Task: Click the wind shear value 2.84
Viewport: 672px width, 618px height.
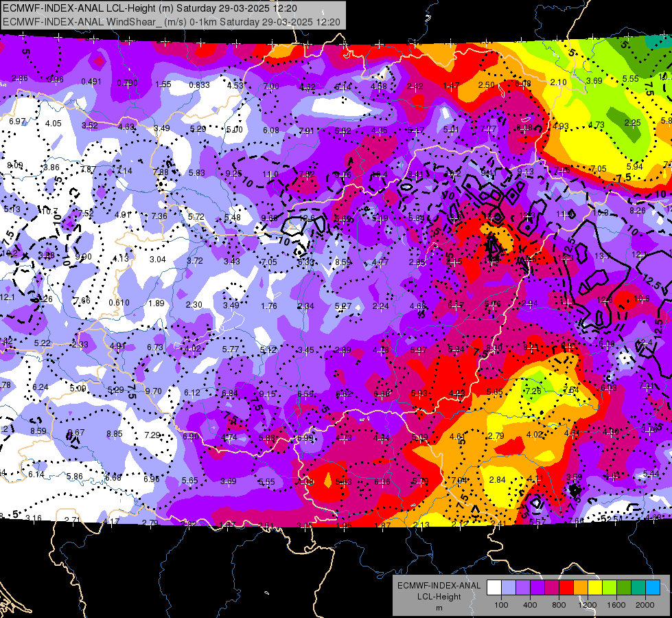Action: [x=497, y=479]
